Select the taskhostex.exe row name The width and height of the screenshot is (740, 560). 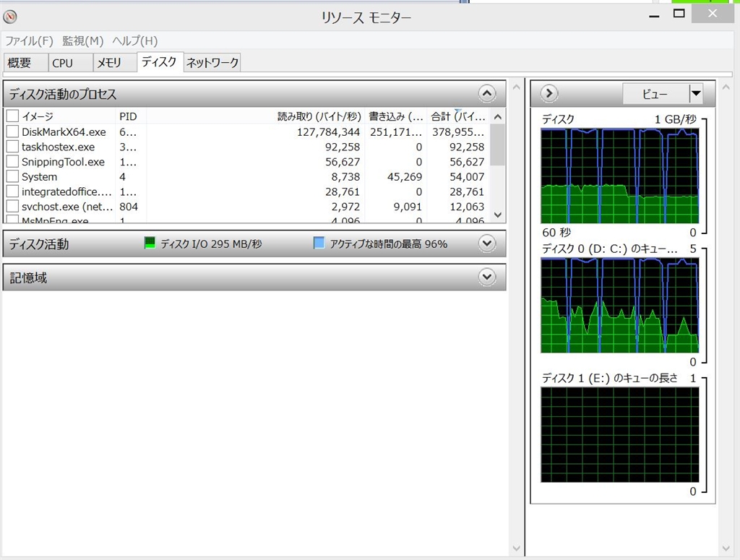pyautogui.click(x=58, y=147)
